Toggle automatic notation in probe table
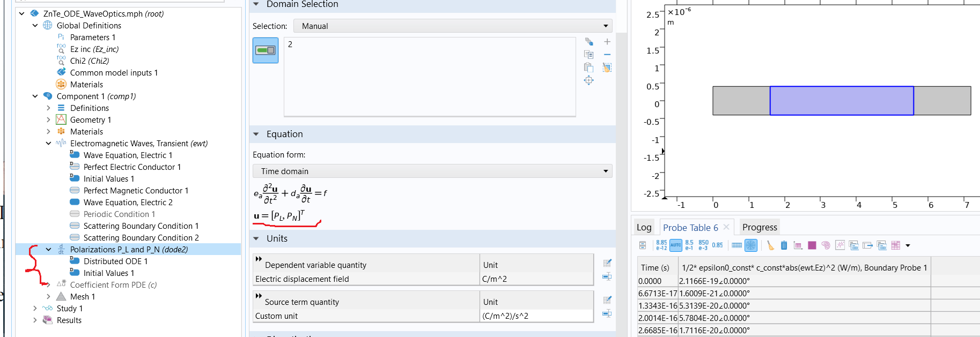This screenshot has height=337, width=980. pyautogui.click(x=675, y=245)
